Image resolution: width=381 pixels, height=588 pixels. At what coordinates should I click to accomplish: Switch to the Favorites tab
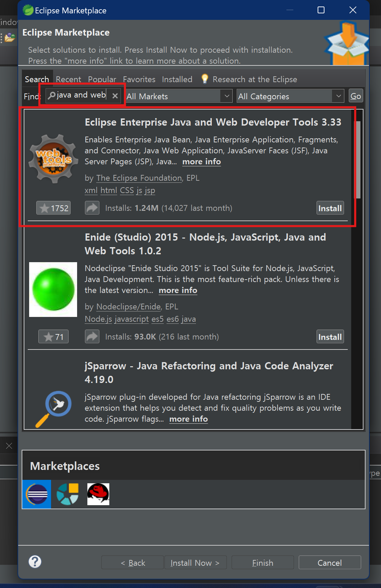pyautogui.click(x=139, y=79)
